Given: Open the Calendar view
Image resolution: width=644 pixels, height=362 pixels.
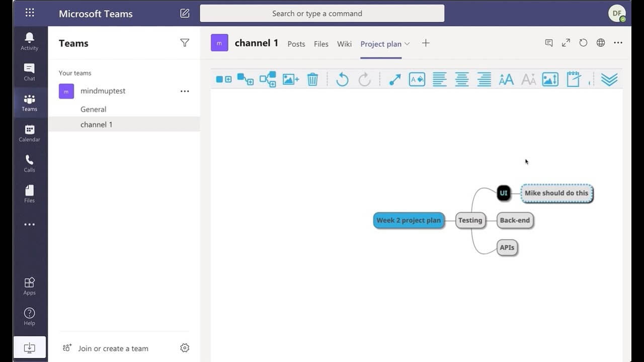Looking at the screenshot, I should 30,133.
